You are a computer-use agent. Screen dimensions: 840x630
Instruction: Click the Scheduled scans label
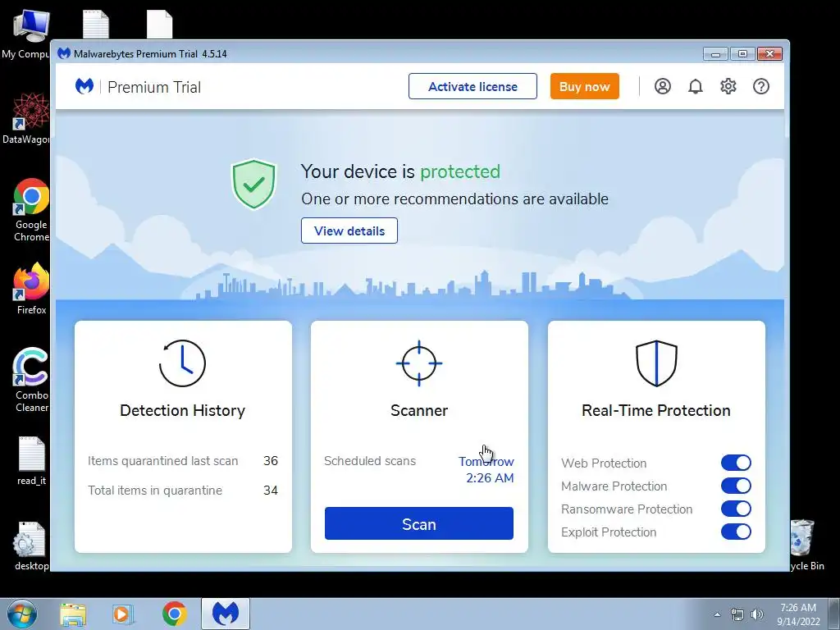point(370,461)
